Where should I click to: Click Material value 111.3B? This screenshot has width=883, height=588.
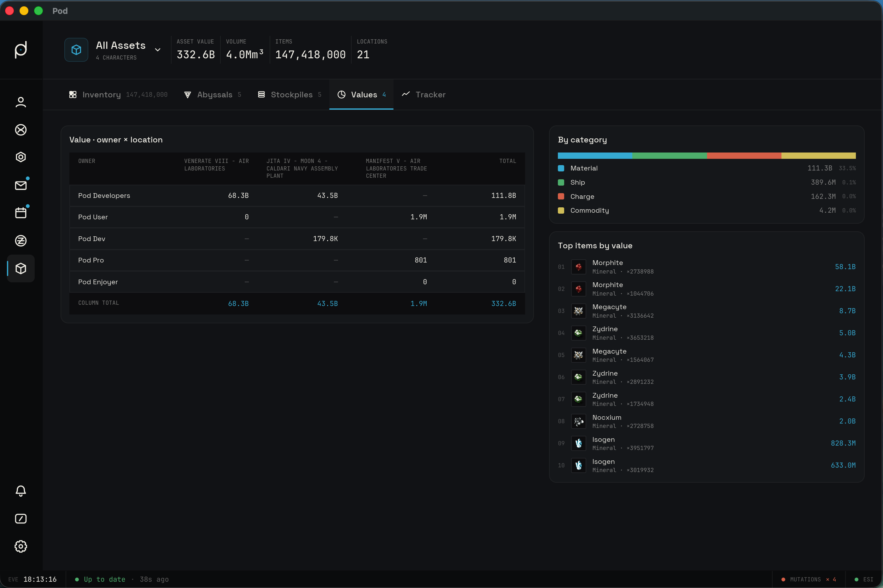point(820,168)
